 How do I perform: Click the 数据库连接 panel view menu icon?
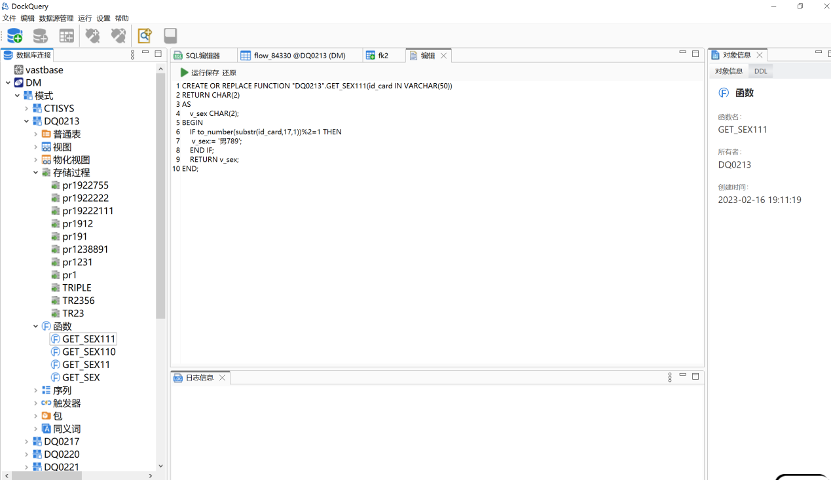pyautogui.click(x=133, y=54)
